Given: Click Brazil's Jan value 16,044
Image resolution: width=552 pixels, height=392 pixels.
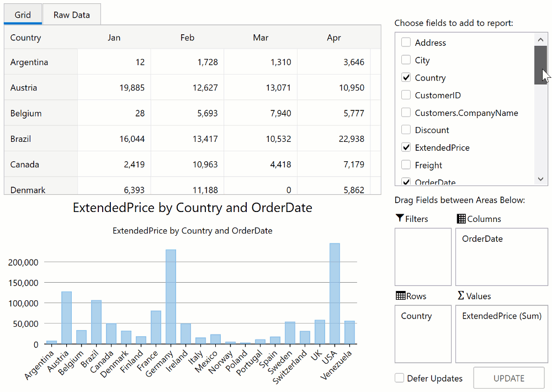Looking at the screenshot, I should pyautogui.click(x=114, y=139).
